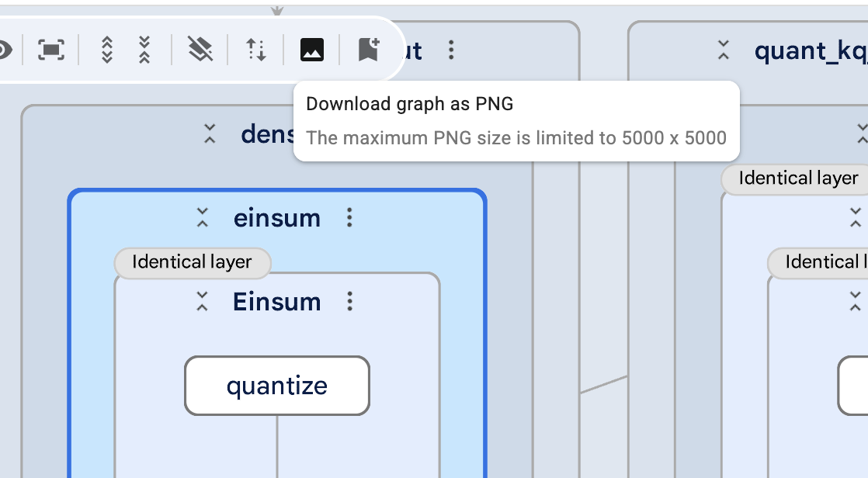Select the capitalized Einsum layer title
Screen dimensions: 868x478
tap(276, 301)
